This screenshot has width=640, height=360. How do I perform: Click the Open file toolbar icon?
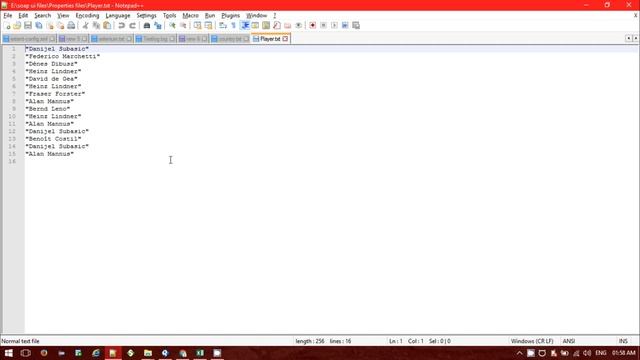[17, 25]
